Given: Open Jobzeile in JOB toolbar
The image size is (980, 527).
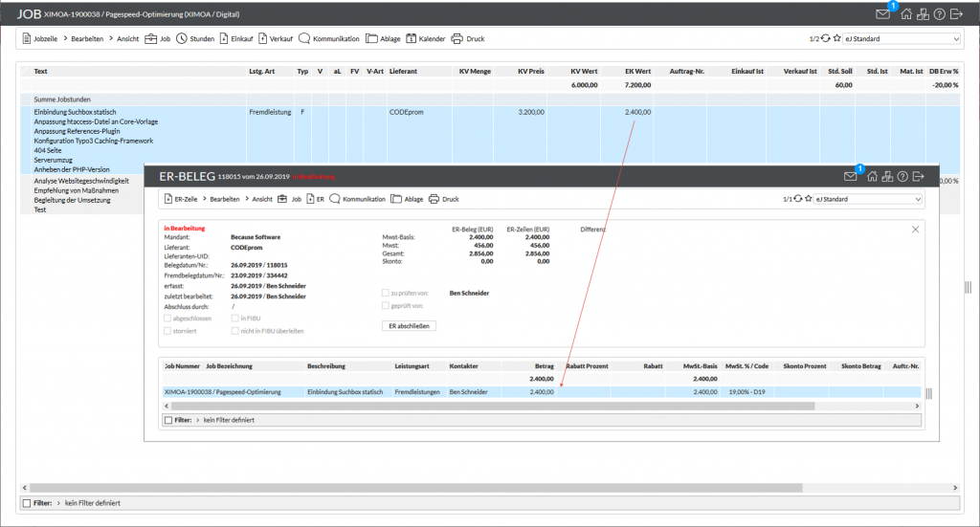Looking at the screenshot, I should [39, 38].
